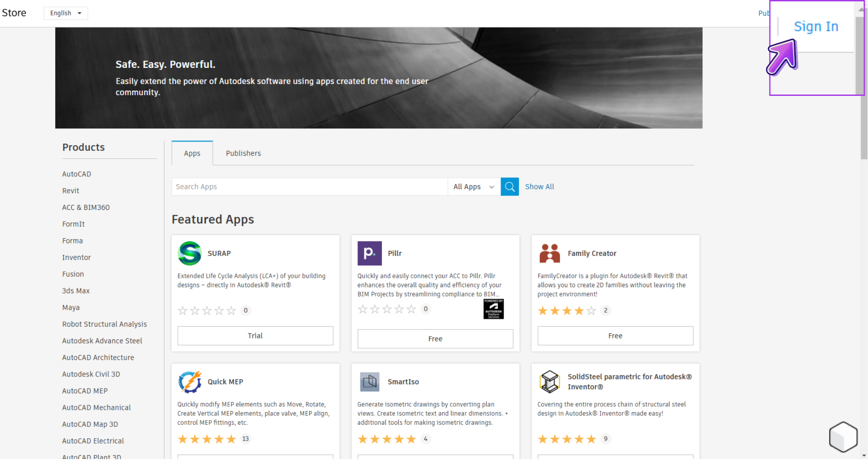Click into the Search Apps field

pos(309,187)
